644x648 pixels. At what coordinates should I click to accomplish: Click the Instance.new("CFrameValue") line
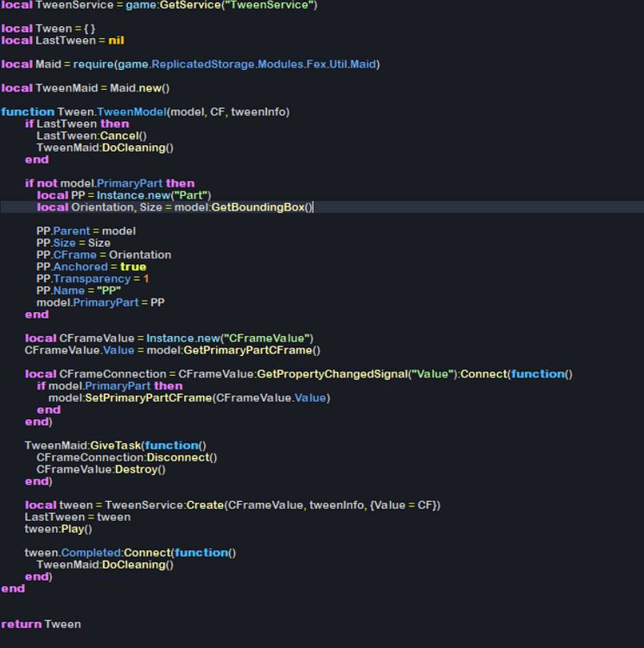pyautogui.click(x=169, y=339)
